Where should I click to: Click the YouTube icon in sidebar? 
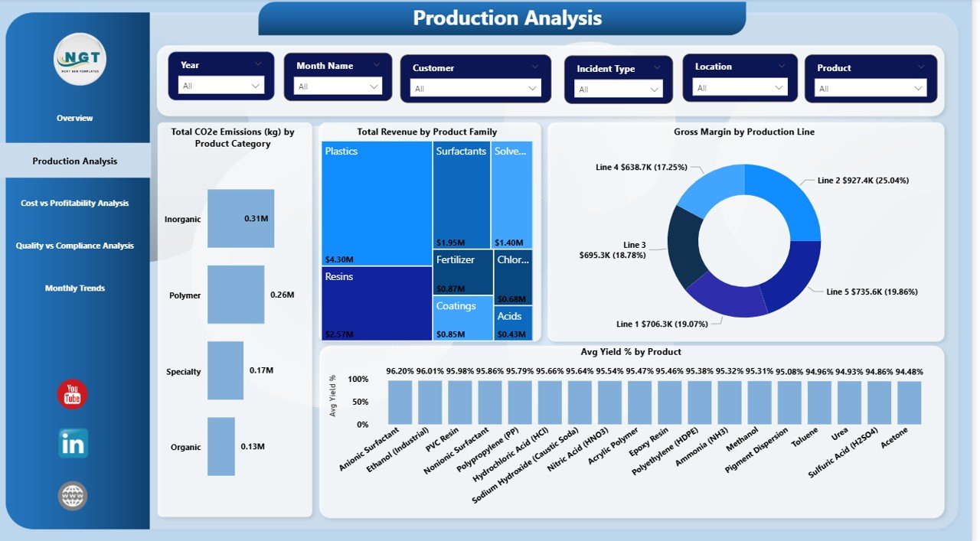click(72, 394)
